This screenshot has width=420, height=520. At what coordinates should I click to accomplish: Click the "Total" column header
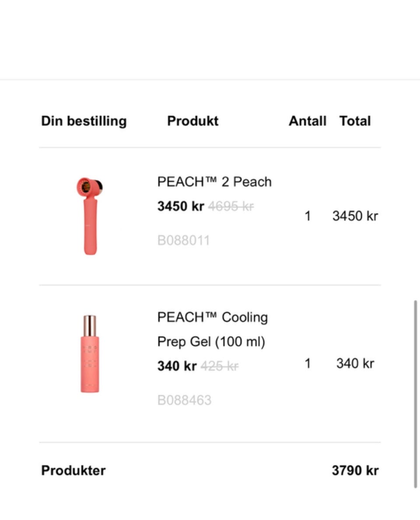355,121
